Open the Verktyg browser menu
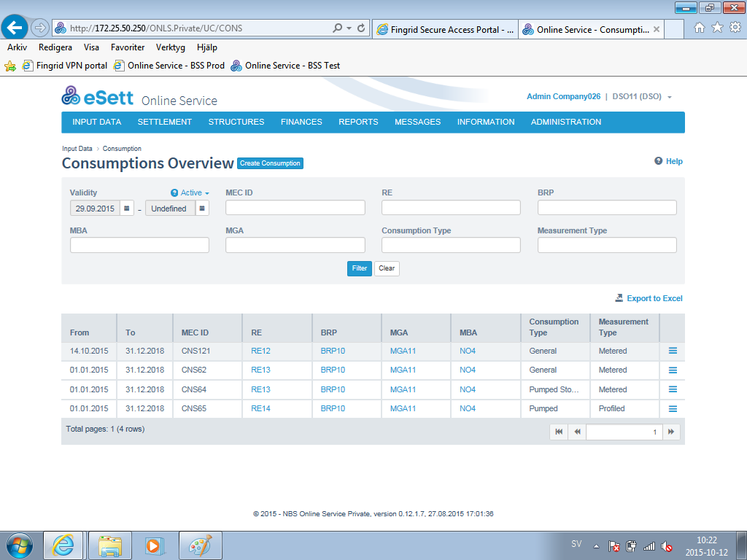Image resolution: width=747 pixels, height=560 pixels. 171,47
